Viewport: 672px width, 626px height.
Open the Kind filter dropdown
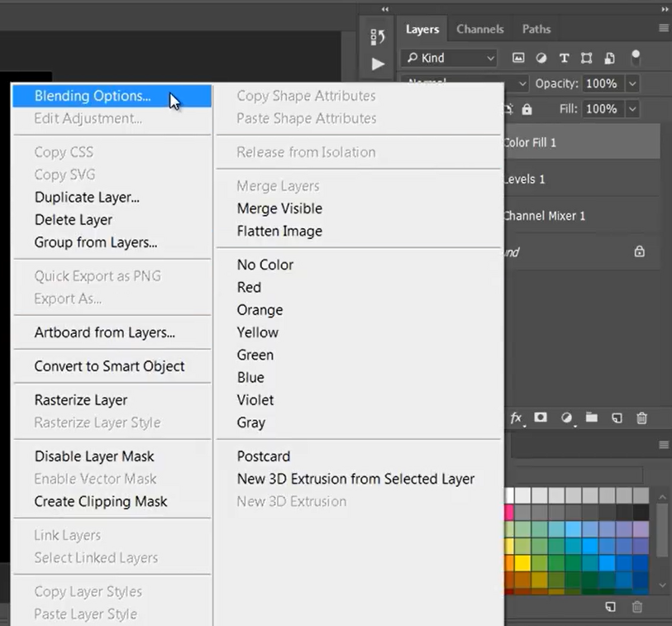pyautogui.click(x=449, y=58)
